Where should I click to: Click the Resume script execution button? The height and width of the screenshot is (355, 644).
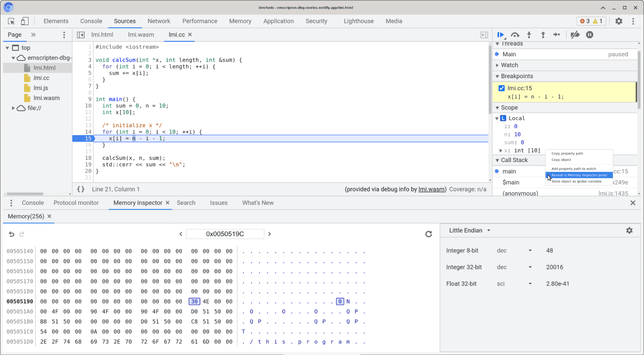coord(501,34)
